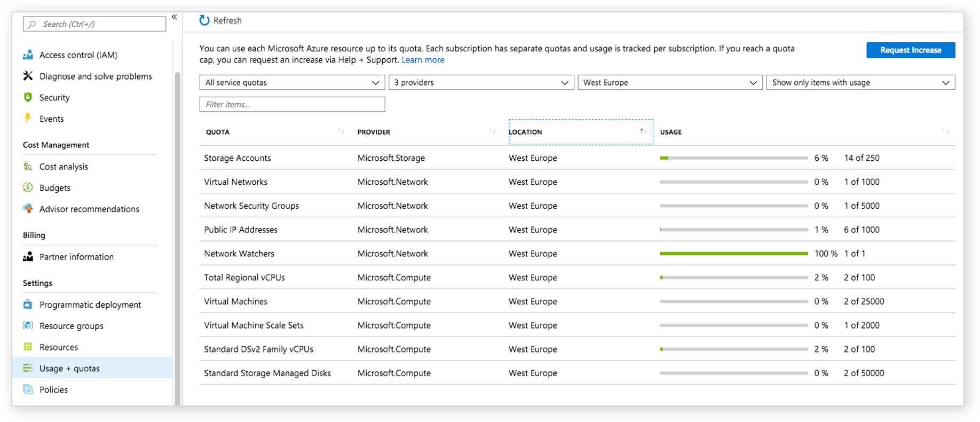Click Public IP Addresses quota name
Image resolution: width=980 pixels, height=422 pixels.
pos(241,230)
